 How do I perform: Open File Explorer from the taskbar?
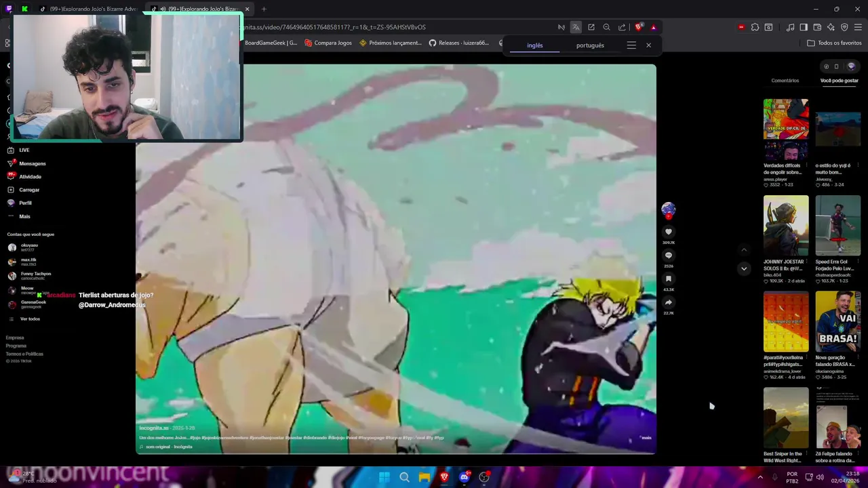click(x=424, y=477)
